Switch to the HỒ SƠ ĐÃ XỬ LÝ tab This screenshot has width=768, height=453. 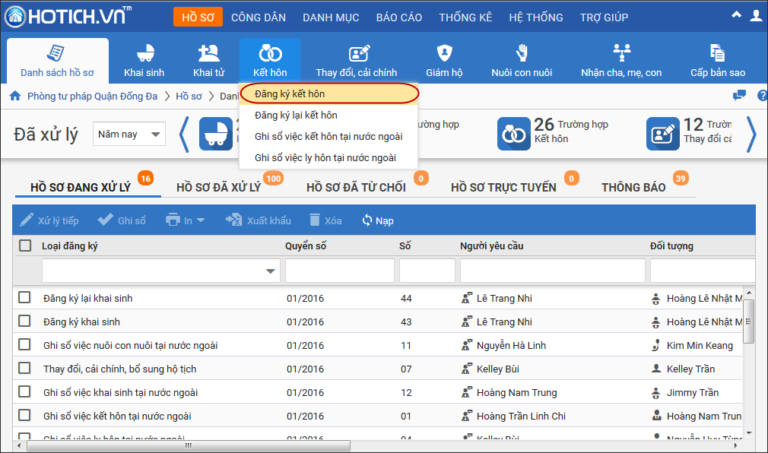click(x=218, y=187)
